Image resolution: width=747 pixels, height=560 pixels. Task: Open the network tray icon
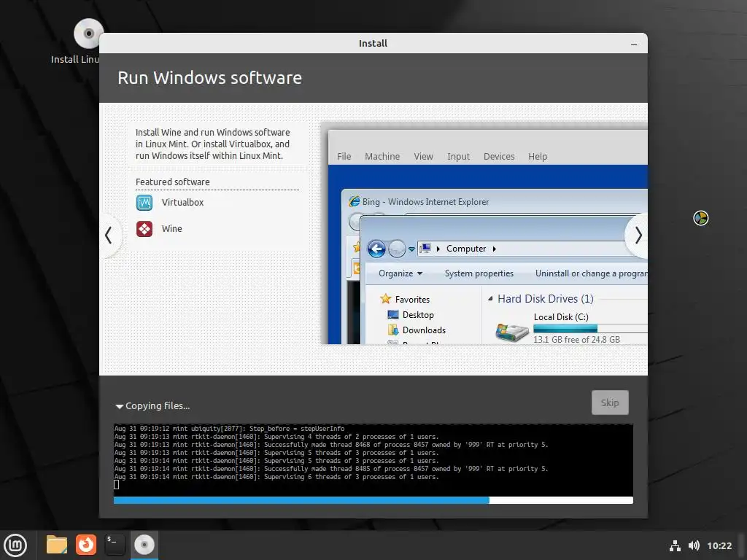coord(675,545)
